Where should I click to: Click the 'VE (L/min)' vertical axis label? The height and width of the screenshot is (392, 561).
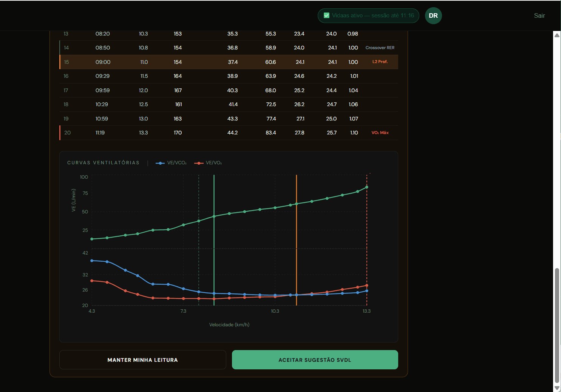tap(74, 200)
